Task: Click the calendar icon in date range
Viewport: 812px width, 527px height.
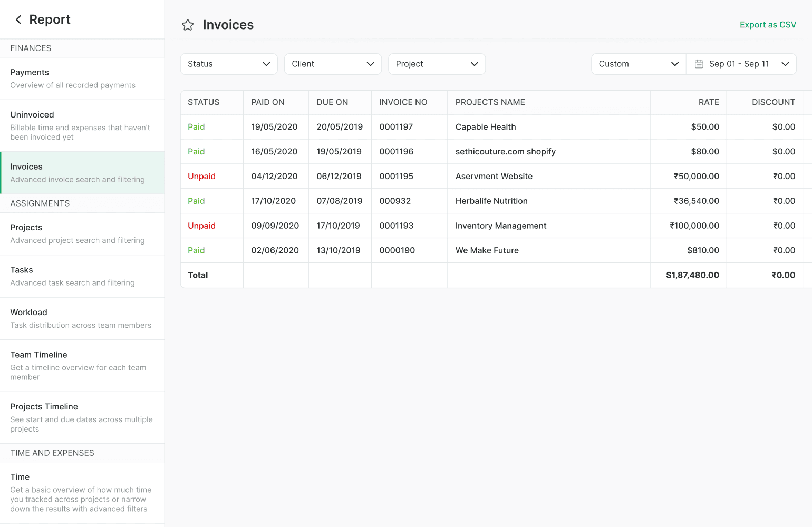Action: point(699,64)
